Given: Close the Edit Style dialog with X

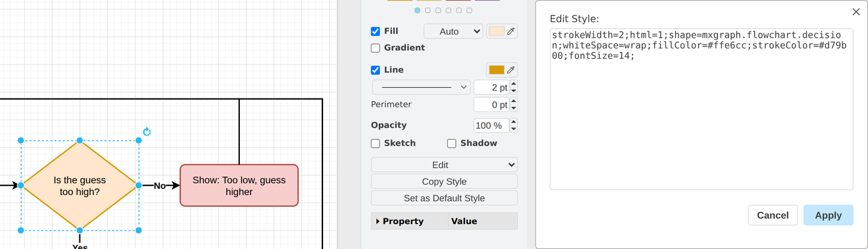Looking at the screenshot, I should tap(856, 12).
